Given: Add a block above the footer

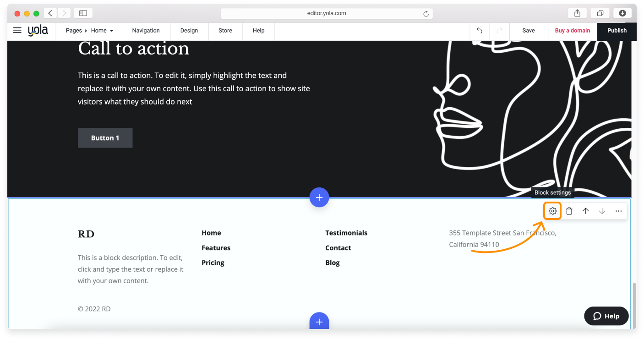Looking at the screenshot, I should [x=319, y=197].
